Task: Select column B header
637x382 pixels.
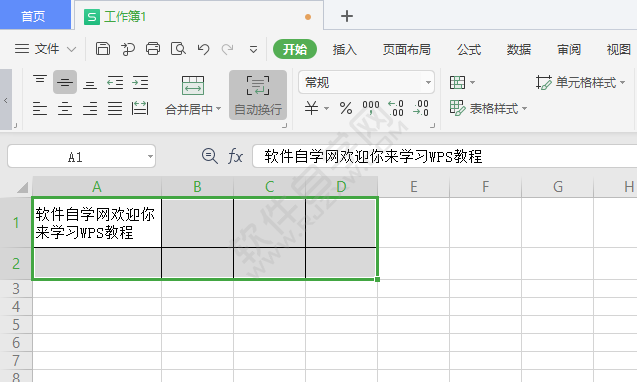Action: click(x=197, y=187)
